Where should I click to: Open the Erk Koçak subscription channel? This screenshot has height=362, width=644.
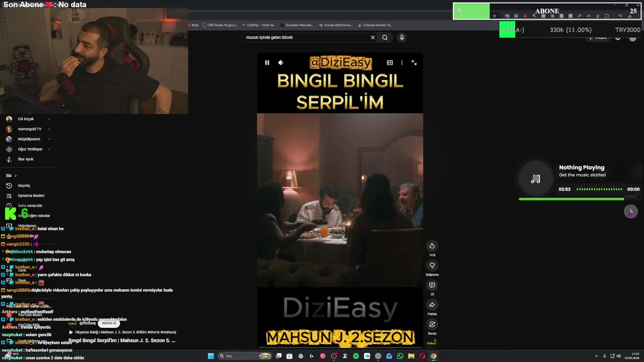[26, 119]
